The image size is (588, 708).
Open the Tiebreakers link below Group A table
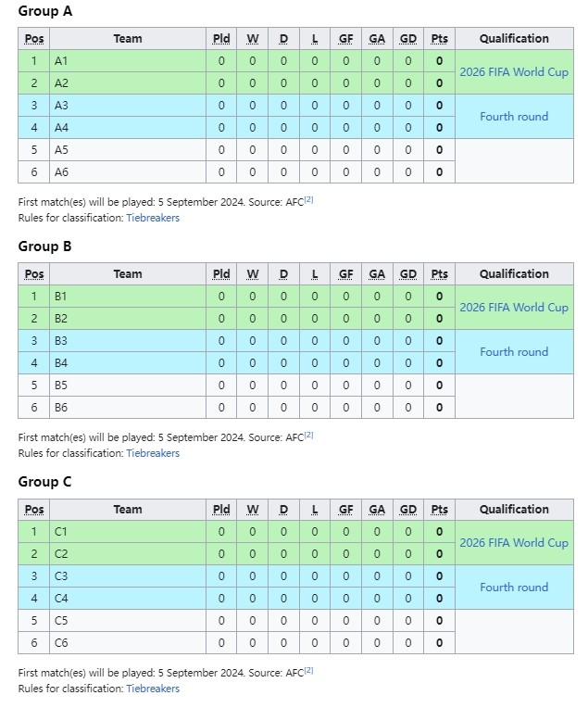(x=153, y=218)
